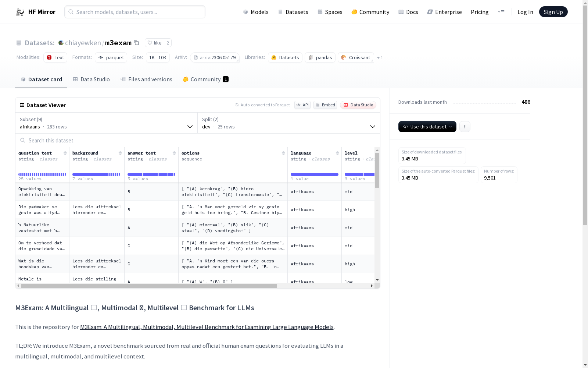Viewport: 588px width, 368px height.
Task: Focus the main search models field
Action: 135,12
